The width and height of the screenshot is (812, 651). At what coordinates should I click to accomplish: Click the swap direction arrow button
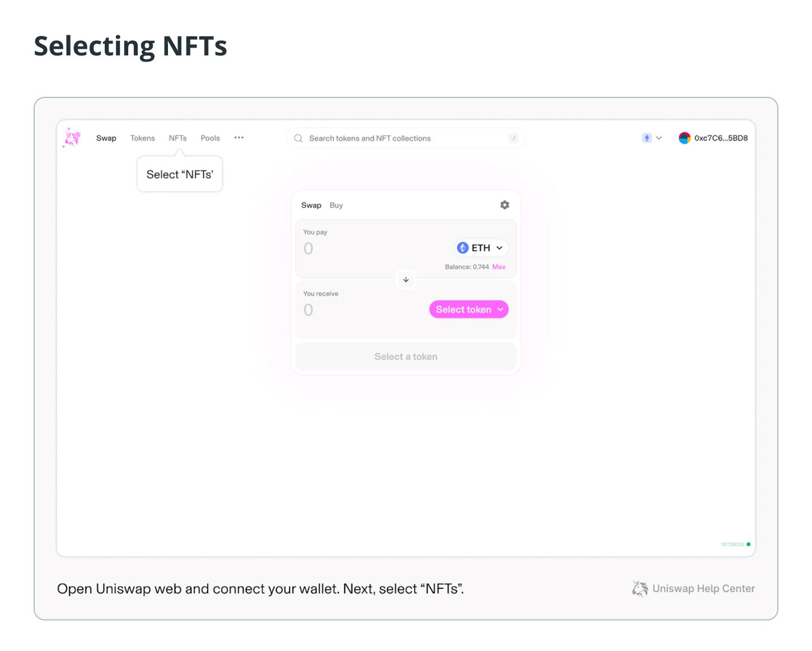tap(406, 279)
